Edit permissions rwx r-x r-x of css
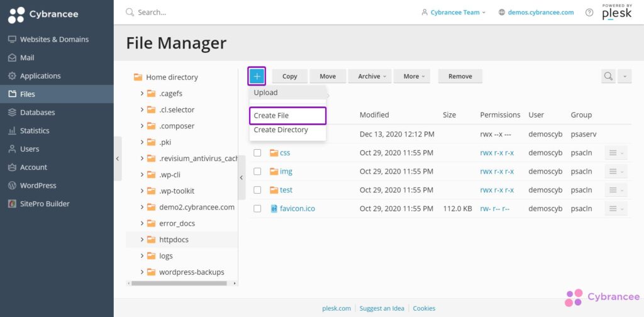 [x=497, y=153]
